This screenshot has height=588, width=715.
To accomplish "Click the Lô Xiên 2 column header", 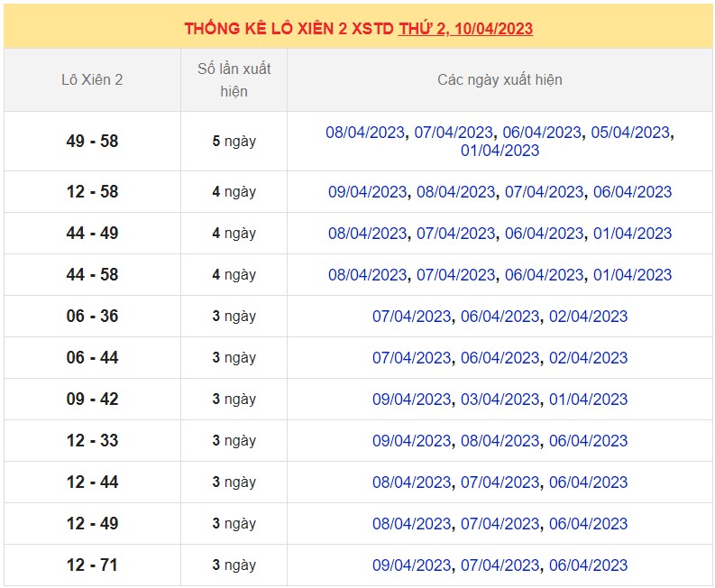I will tap(92, 79).
